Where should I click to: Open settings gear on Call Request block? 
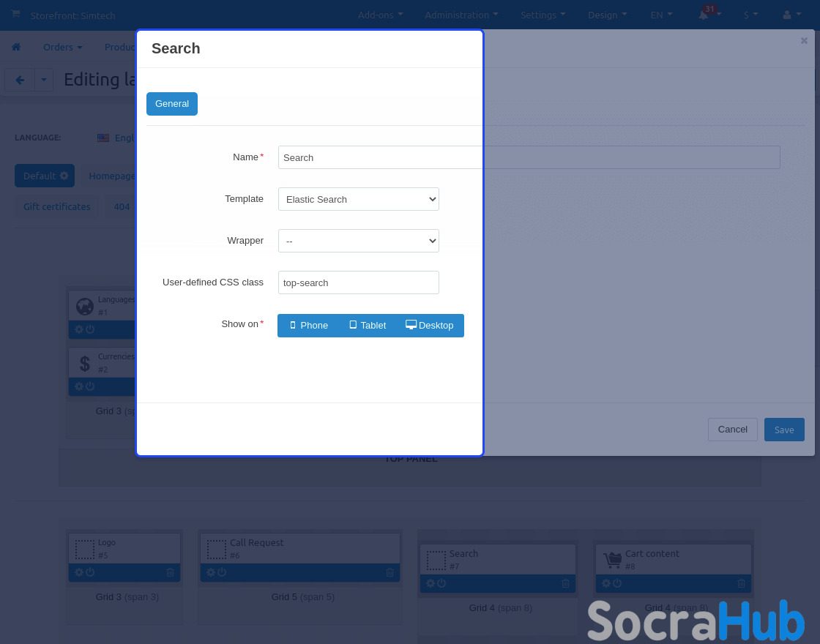pyautogui.click(x=211, y=572)
